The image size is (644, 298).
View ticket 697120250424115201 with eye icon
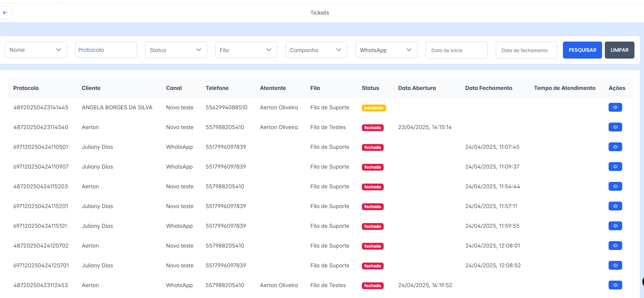click(x=615, y=206)
